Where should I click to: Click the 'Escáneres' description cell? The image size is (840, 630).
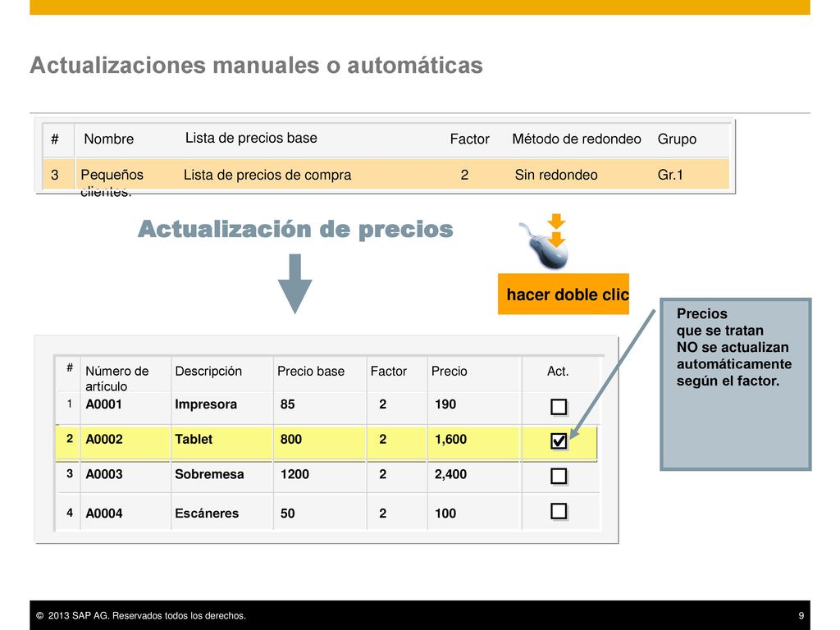206,514
